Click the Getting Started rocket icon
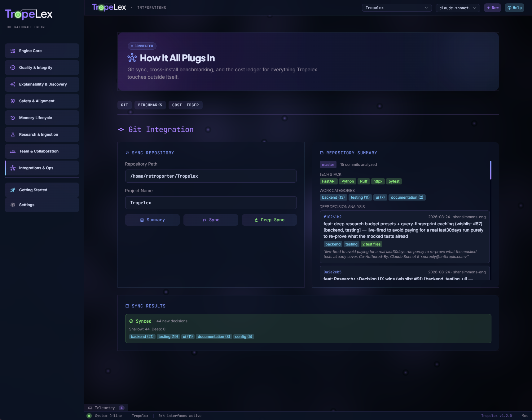Image resolution: width=532 pixels, height=420 pixels. click(13, 190)
